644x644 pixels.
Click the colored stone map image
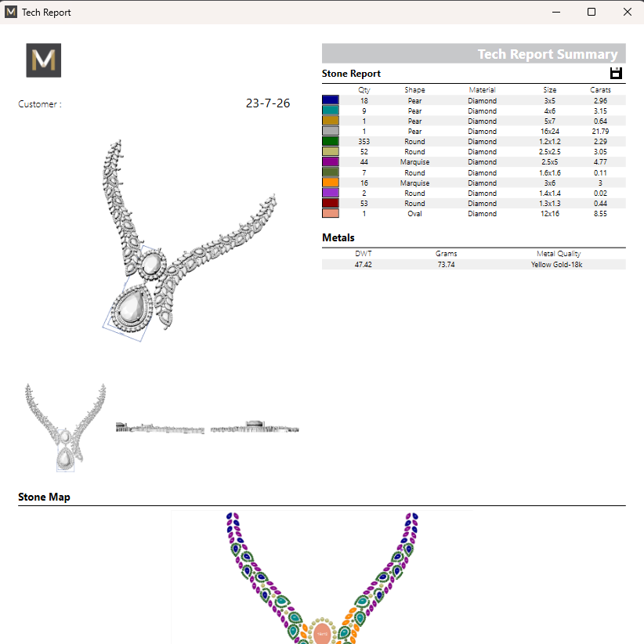(323, 577)
